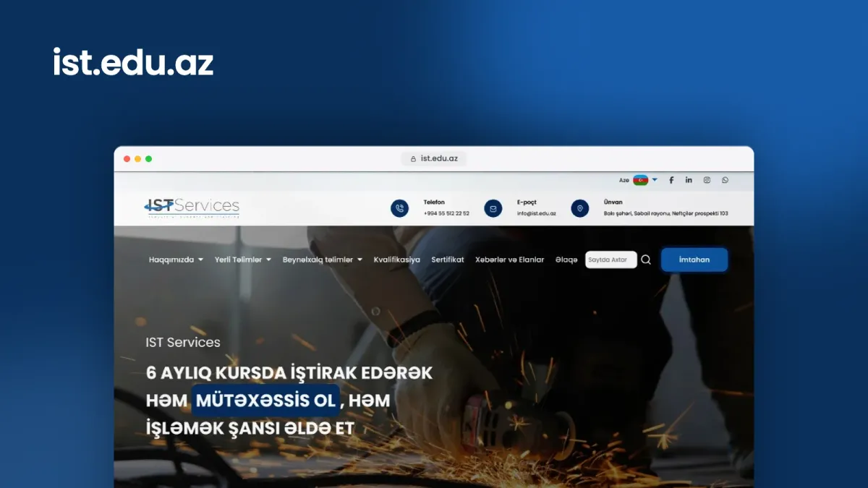Viewport: 868px width, 488px height.
Task: Click the green maximize window button
Action: 148,159
